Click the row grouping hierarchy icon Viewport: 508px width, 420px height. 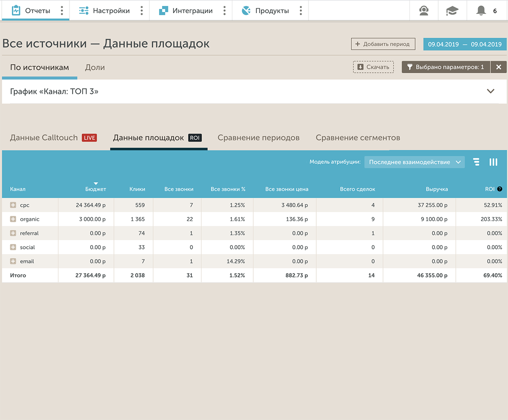(x=477, y=162)
